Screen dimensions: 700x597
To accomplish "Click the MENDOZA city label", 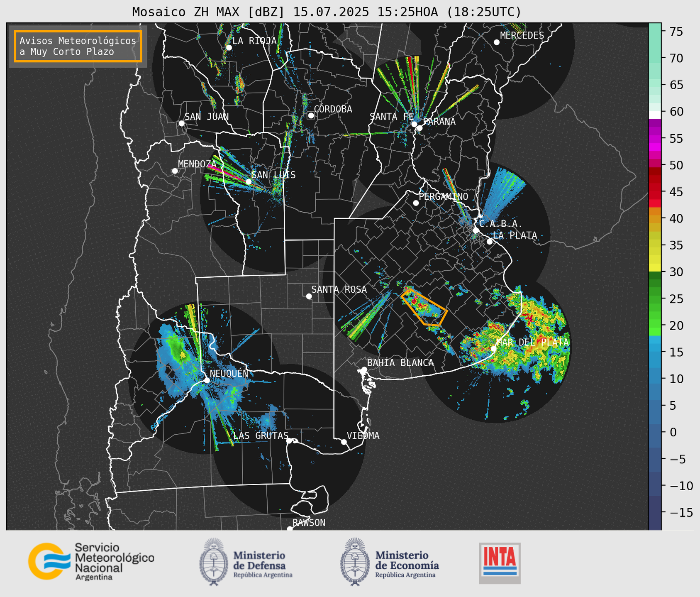I will pos(198,164).
